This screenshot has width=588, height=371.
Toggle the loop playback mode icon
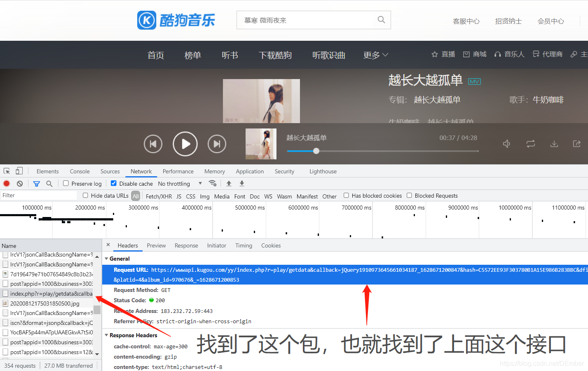tap(531, 144)
